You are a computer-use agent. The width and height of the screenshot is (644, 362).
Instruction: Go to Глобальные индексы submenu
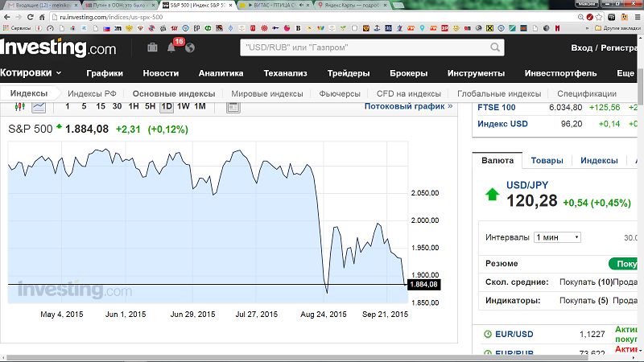point(499,93)
